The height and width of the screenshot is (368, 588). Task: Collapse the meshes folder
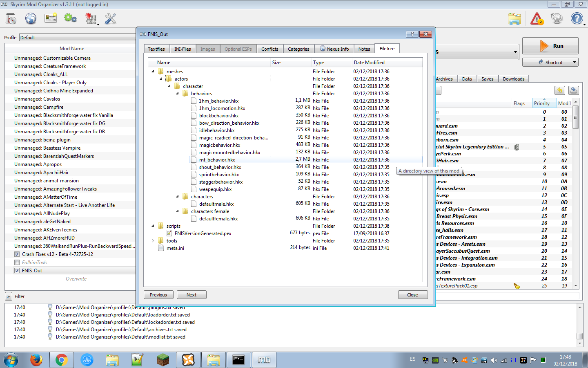click(153, 72)
